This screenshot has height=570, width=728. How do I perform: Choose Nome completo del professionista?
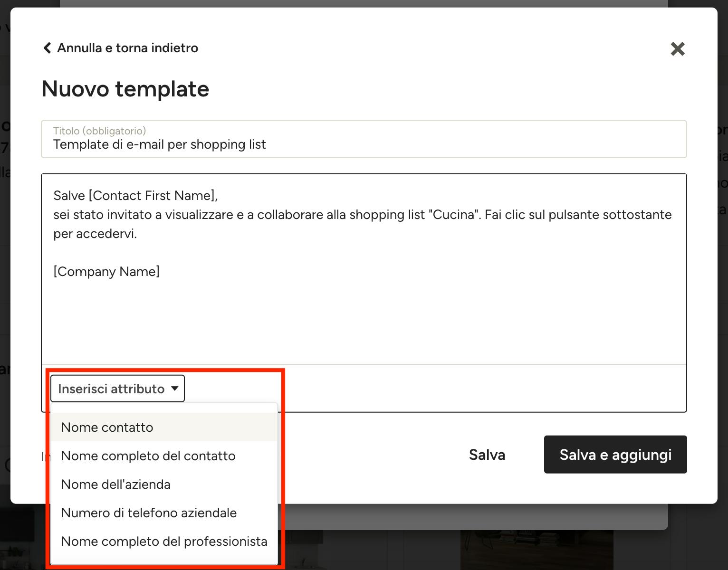(164, 541)
